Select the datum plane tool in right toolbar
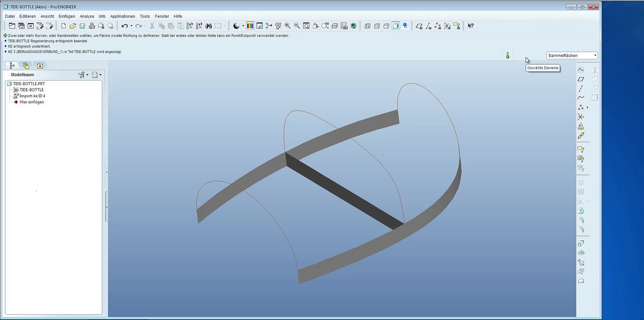 coord(580,79)
